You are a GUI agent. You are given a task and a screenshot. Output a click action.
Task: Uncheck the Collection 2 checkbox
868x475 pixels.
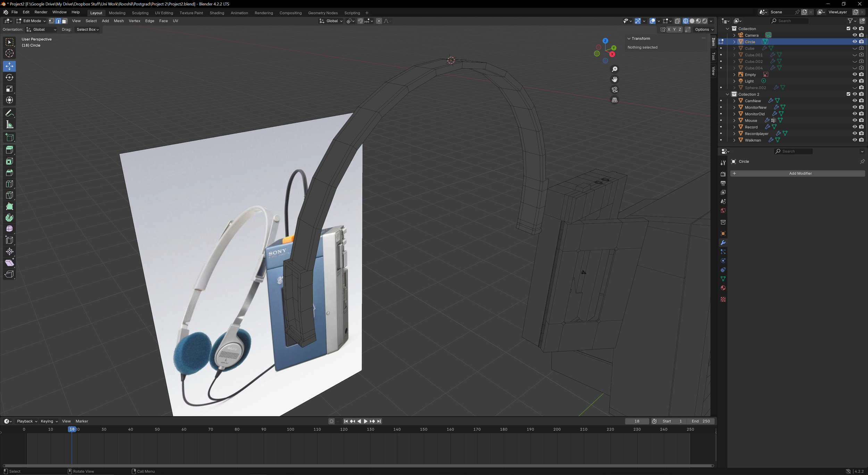(848, 94)
